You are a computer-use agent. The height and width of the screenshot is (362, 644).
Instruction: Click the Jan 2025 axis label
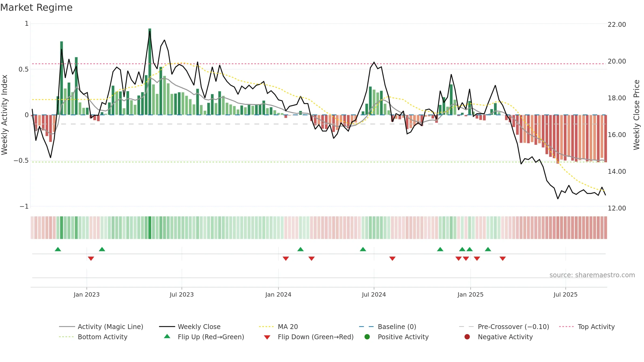470,294
